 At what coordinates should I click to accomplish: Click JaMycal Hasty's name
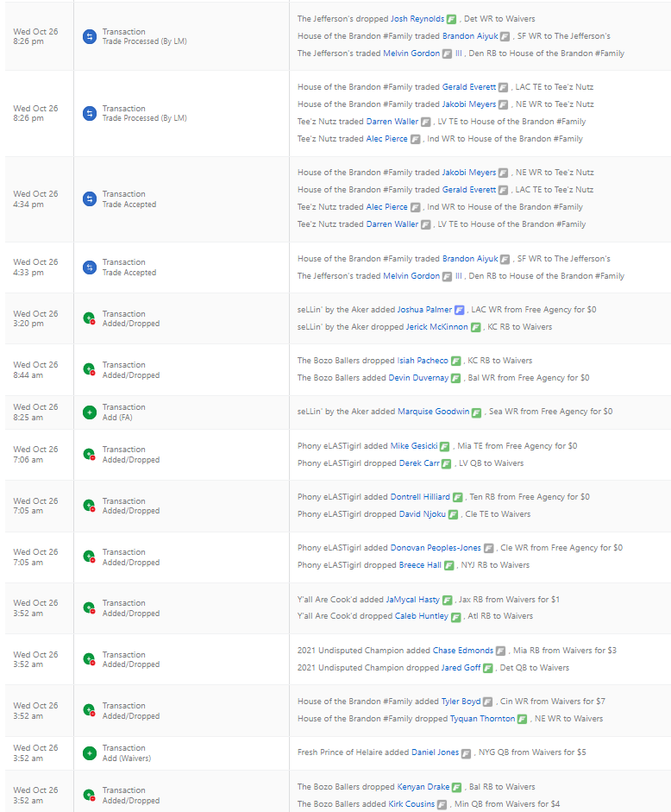412,600
